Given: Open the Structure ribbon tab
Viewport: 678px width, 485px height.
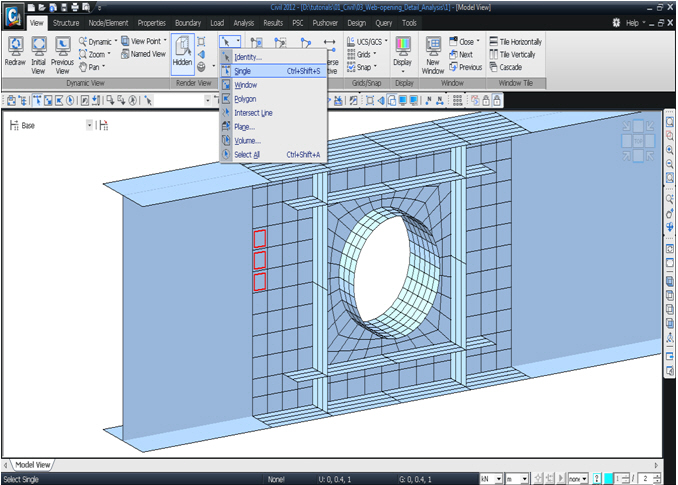Looking at the screenshot, I should [66, 22].
